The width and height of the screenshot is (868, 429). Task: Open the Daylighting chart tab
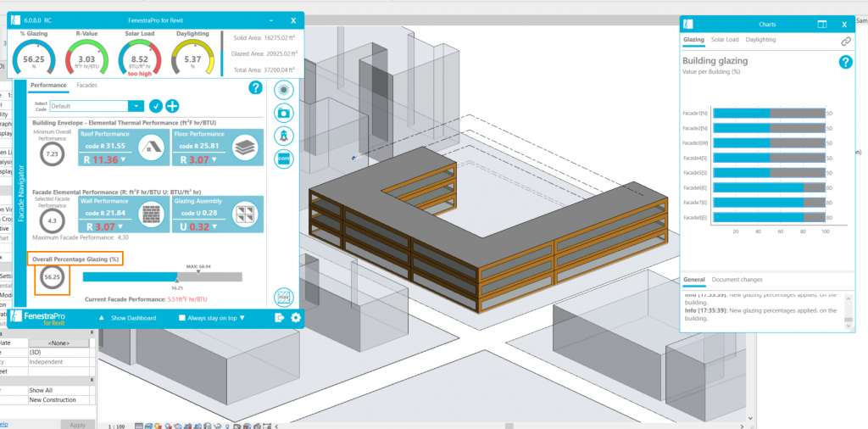tap(760, 40)
